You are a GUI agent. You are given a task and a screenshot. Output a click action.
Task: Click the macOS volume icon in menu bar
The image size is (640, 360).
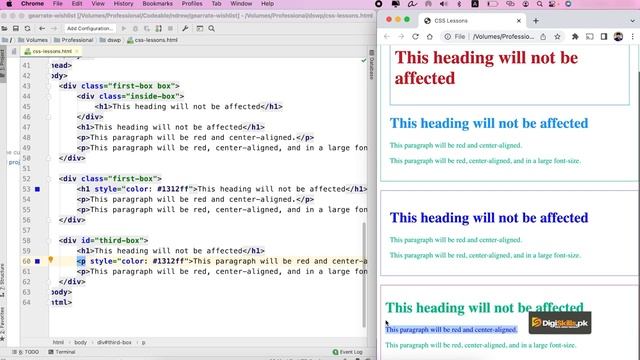[444, 4]
